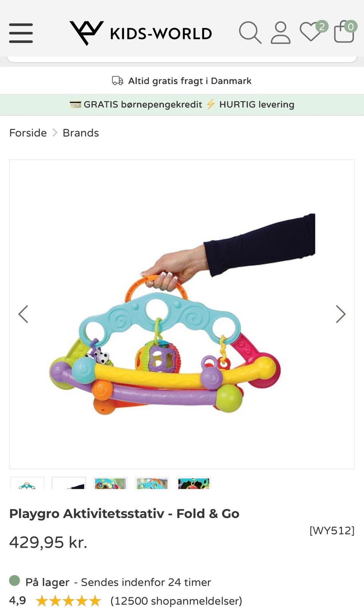Tap the Kids-World logo
The height and width of the screenshot is (608, 364).
point(141,33)
